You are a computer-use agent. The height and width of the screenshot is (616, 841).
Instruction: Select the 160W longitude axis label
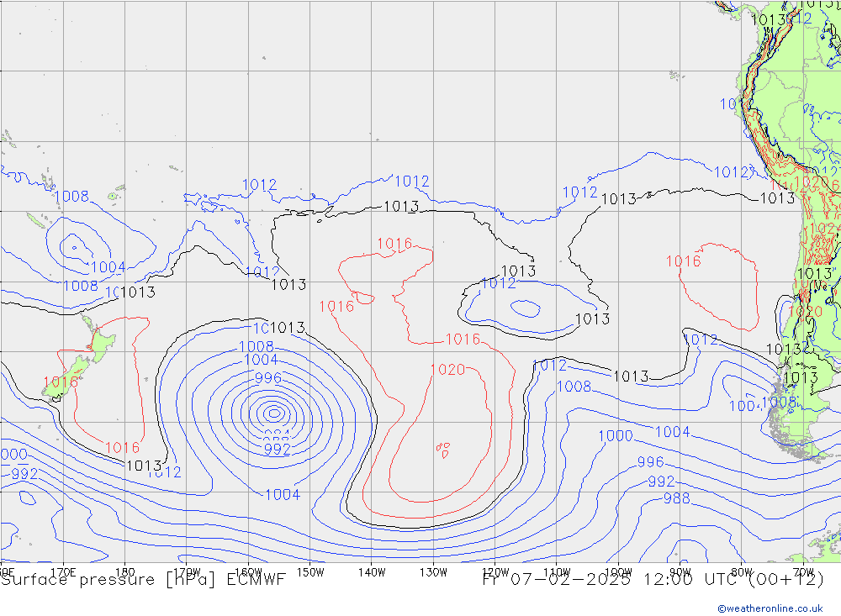click(248, 572)
